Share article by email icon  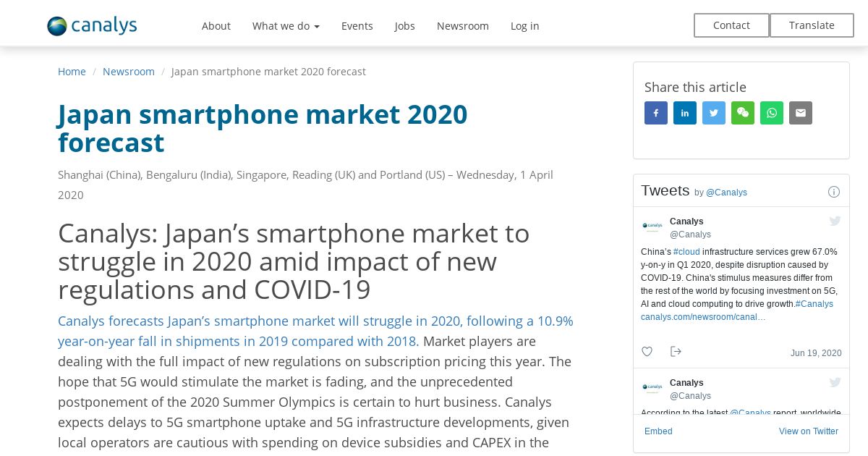801,113
